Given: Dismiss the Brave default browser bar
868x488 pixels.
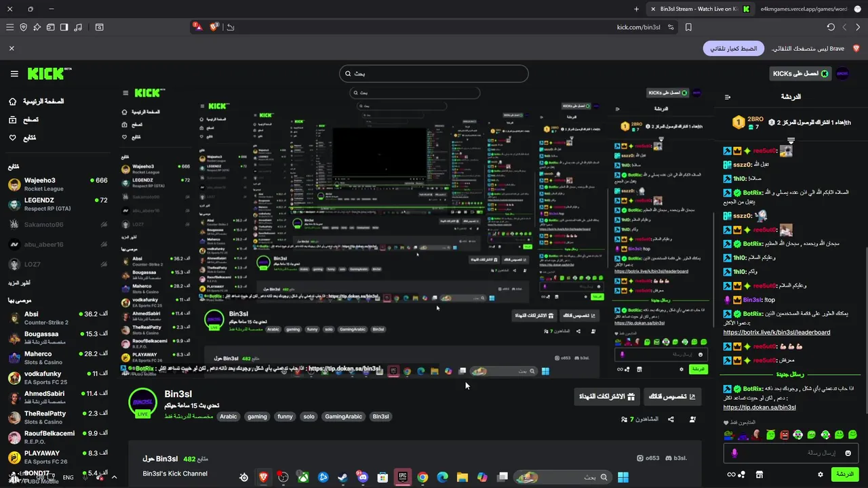Looking at the screenshot, I should pos(12,49).
